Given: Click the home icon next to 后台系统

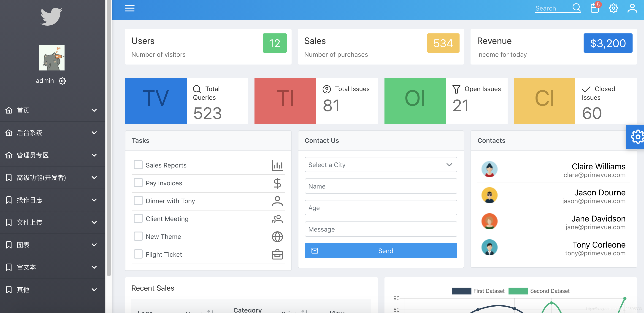Looking at the screenshot, I should tap(9, 133).
